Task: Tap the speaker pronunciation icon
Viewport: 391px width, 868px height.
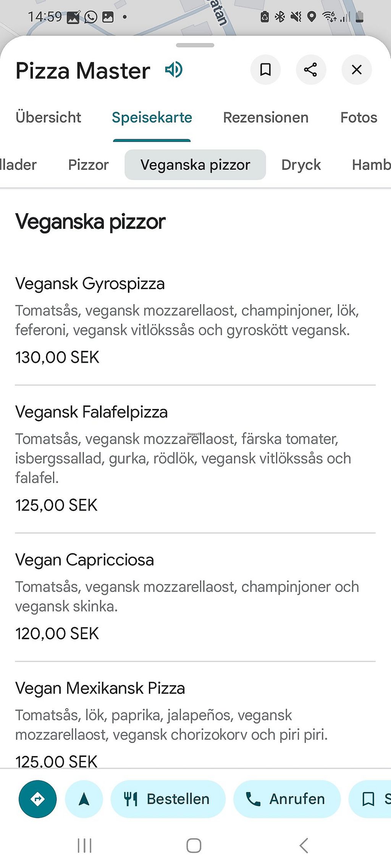Action: pos(174,70)
